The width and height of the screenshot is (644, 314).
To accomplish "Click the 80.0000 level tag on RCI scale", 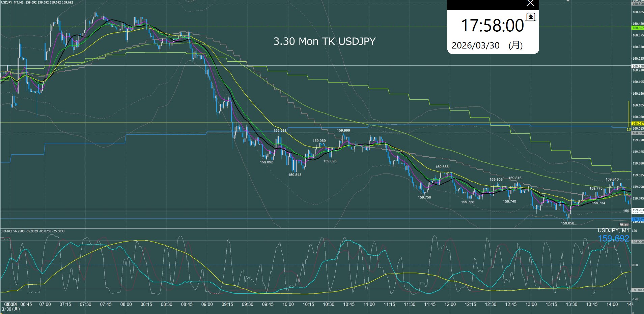I will click(x=638, y=242).
